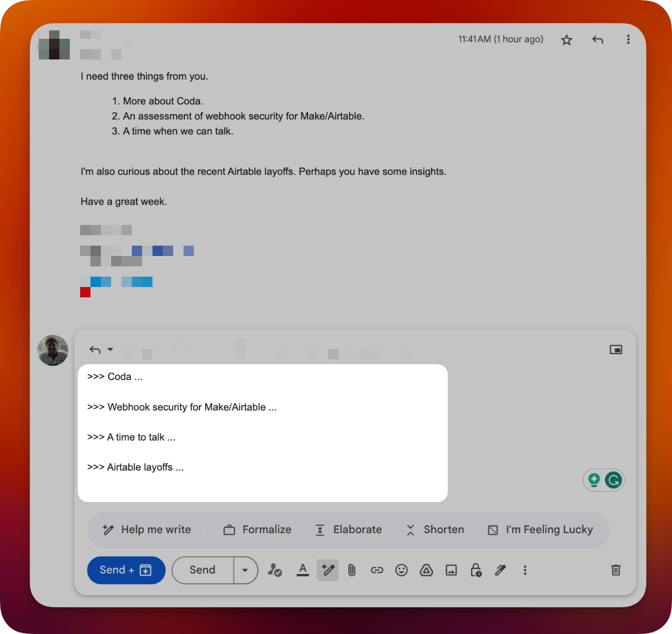
Task: Toggle confidential mode lock icon
Action: [x=476, y=570]
